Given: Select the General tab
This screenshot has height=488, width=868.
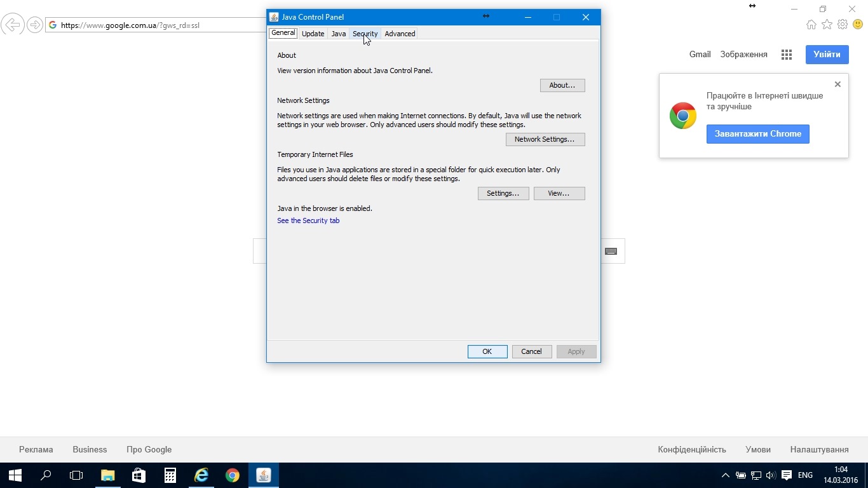Looking at the screenshot, I should point(283,33).
